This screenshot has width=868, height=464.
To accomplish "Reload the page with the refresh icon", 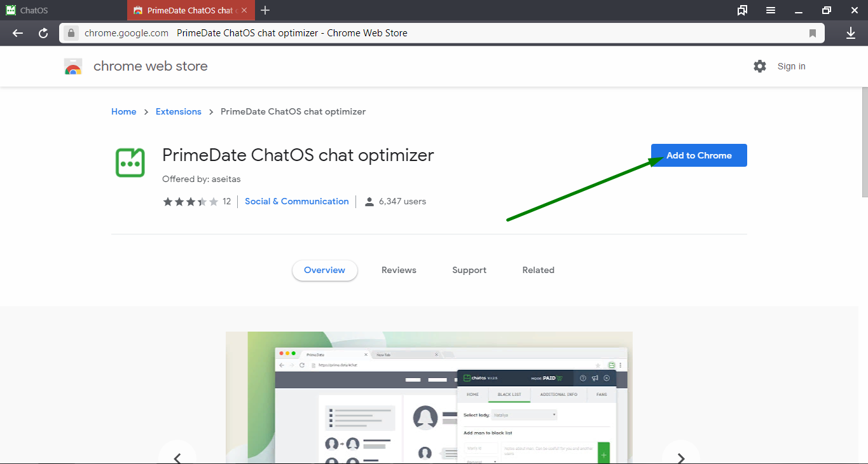I will (x=43, y=33).
